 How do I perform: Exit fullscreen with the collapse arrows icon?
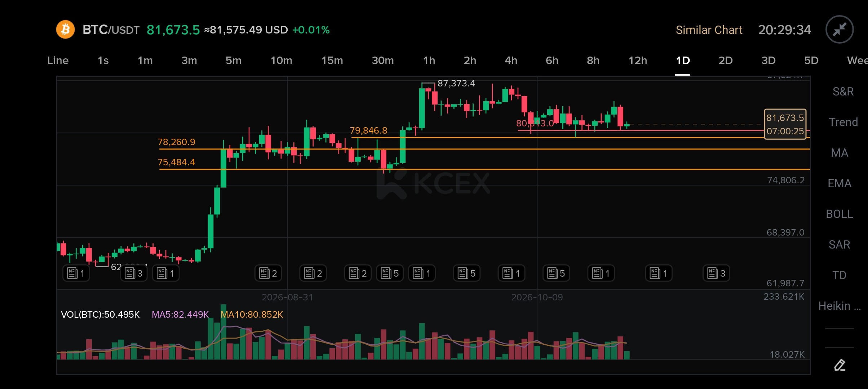coord(840,30)
